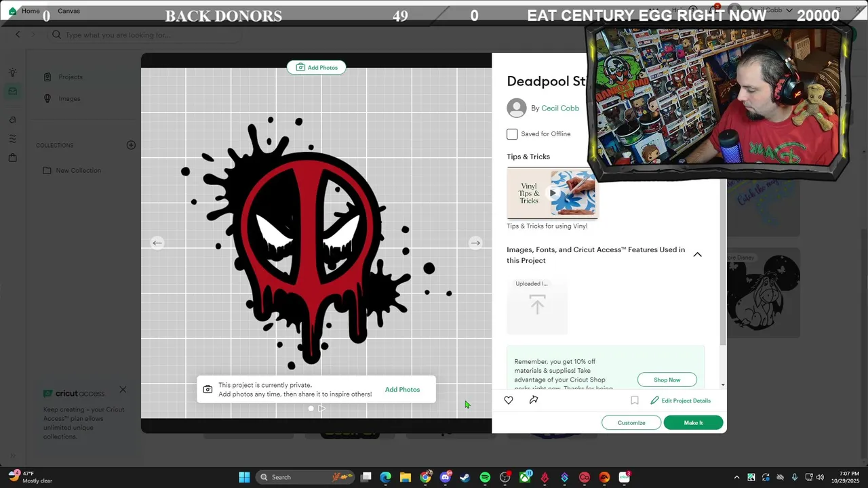
Task: Show hidden system tray icons
Action: (736, 477)
